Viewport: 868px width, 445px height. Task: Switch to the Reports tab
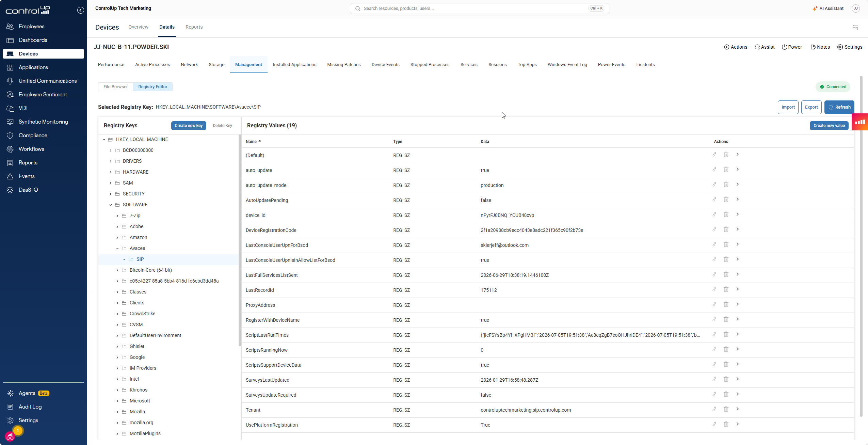194,27
